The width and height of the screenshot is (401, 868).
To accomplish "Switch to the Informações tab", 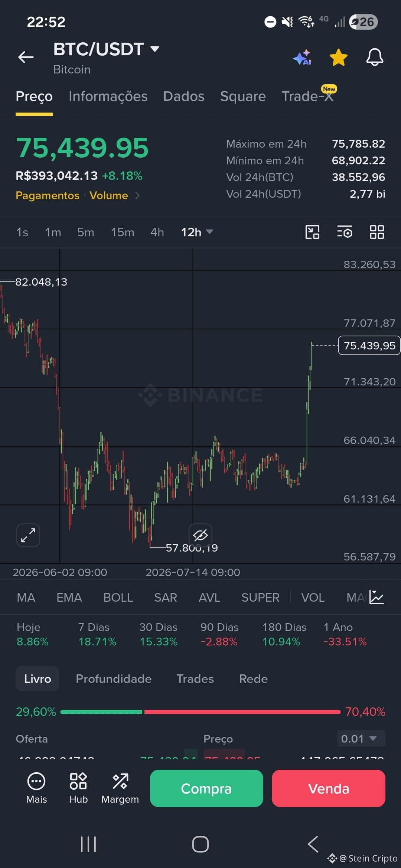I will tap(108, 96).
